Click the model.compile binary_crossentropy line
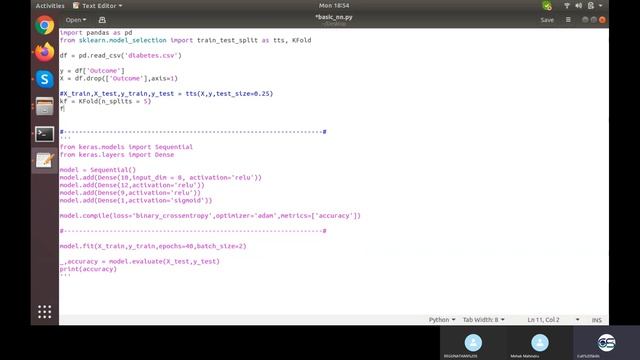640x360 pixels. 210,216
